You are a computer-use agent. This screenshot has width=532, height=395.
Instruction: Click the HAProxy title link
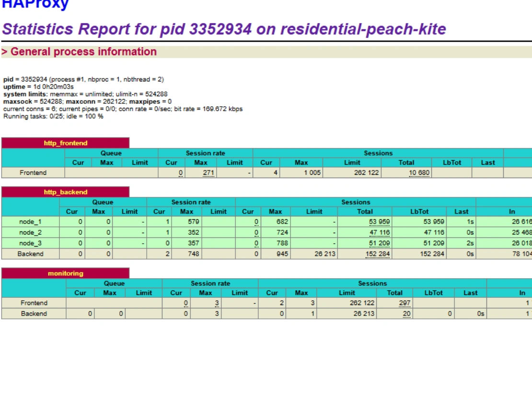click(x=35, y=5)
